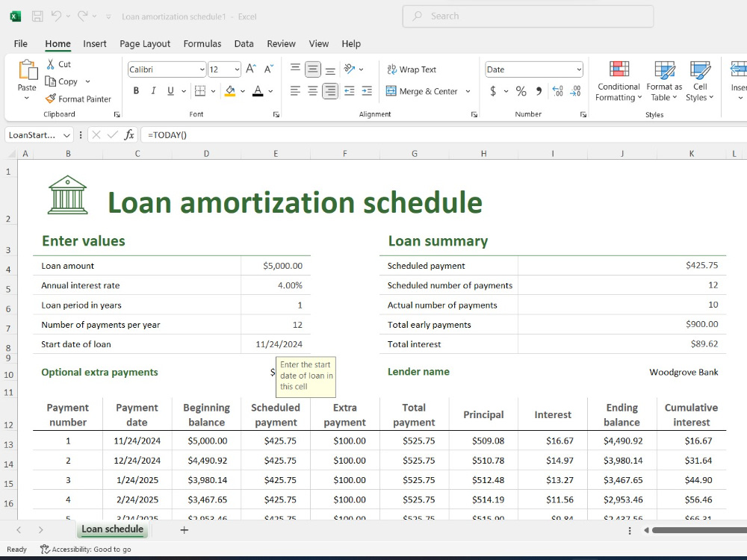Click the Format Painter brush

pos(51,99)
